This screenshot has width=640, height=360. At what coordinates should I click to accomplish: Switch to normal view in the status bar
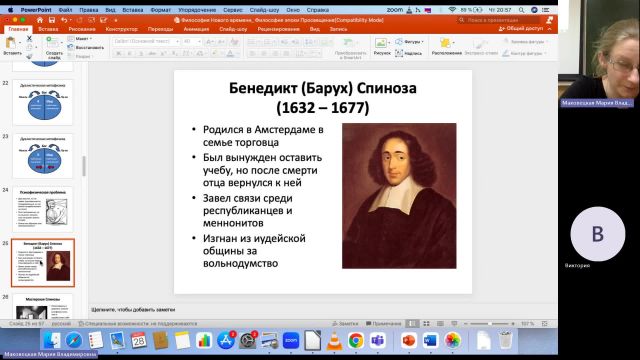(412, 324)
